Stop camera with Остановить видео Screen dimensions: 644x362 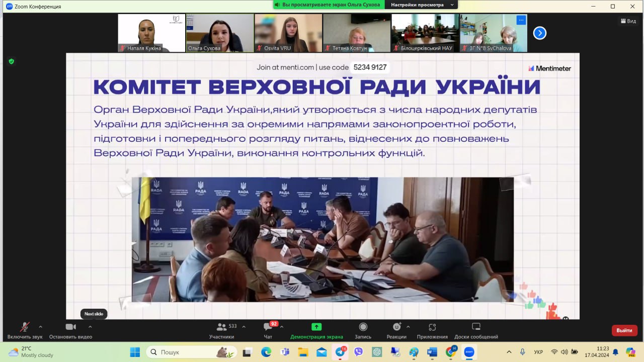pos(70,331)
